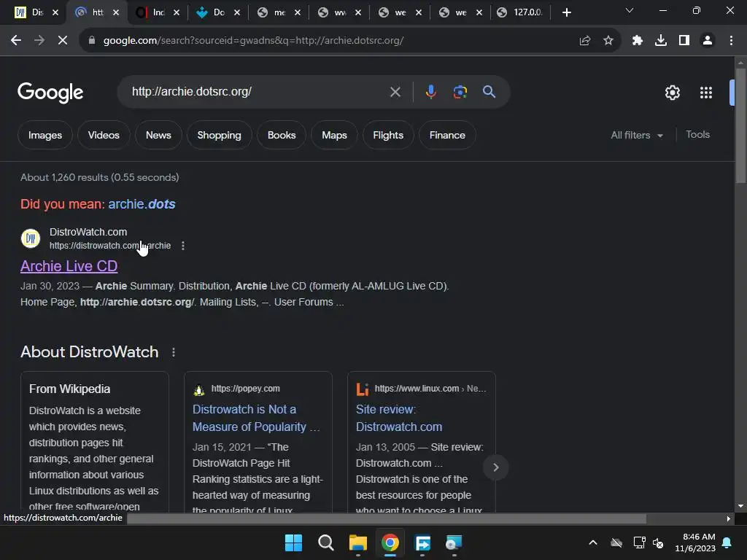The image size is (747, 560).
Task: Switch to the 127.0.0 tab
Action: click(x=521, y=12)
